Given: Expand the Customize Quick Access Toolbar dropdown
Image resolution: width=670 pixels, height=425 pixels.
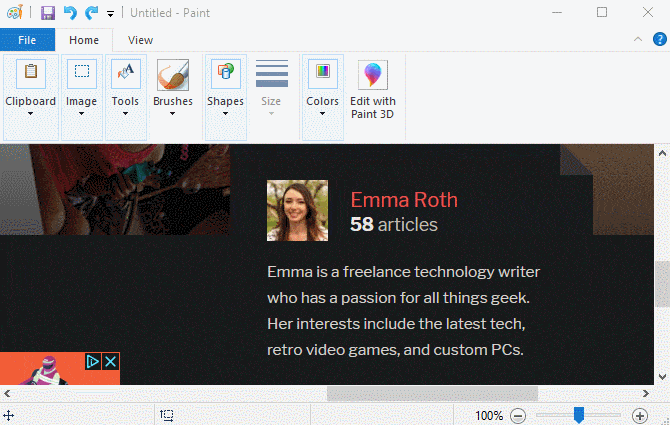Looking at the screenshot, I should [110, 14].
